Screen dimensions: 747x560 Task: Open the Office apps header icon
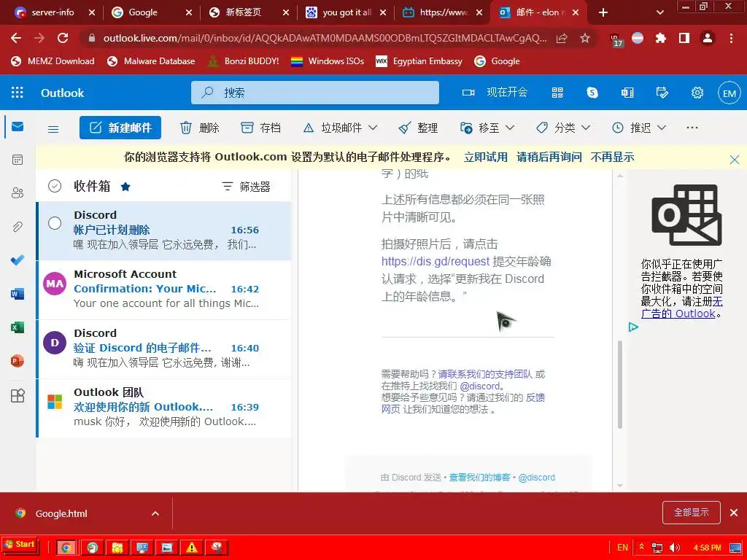pos(627,93)
